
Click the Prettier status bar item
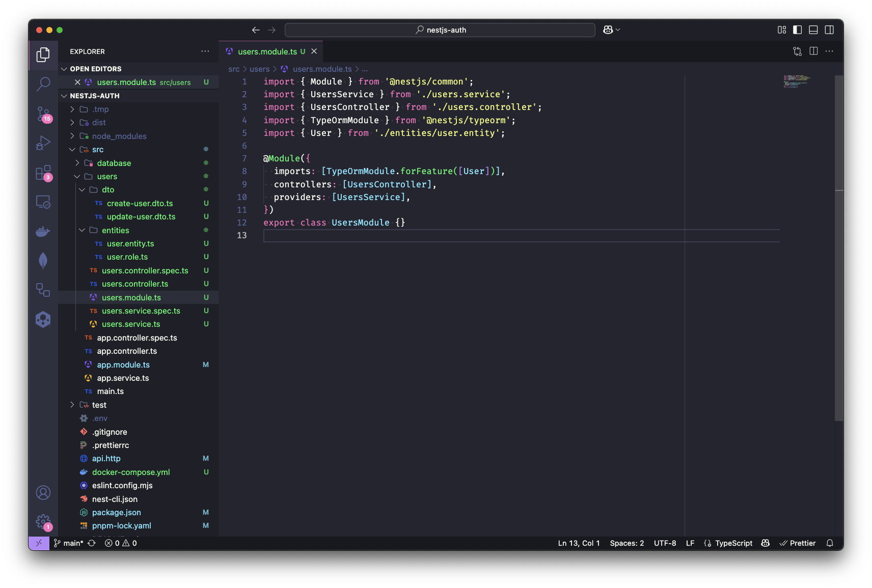(798, 543)
